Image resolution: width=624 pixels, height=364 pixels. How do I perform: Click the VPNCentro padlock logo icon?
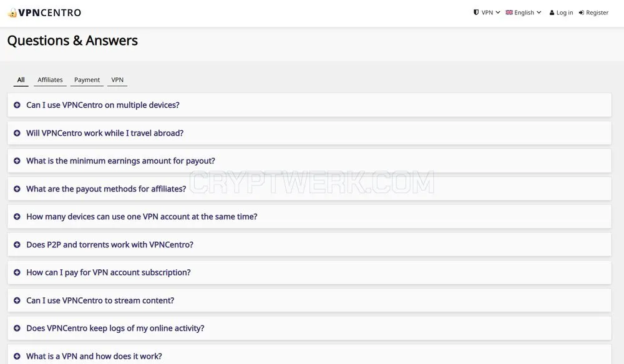pos(12,12)
